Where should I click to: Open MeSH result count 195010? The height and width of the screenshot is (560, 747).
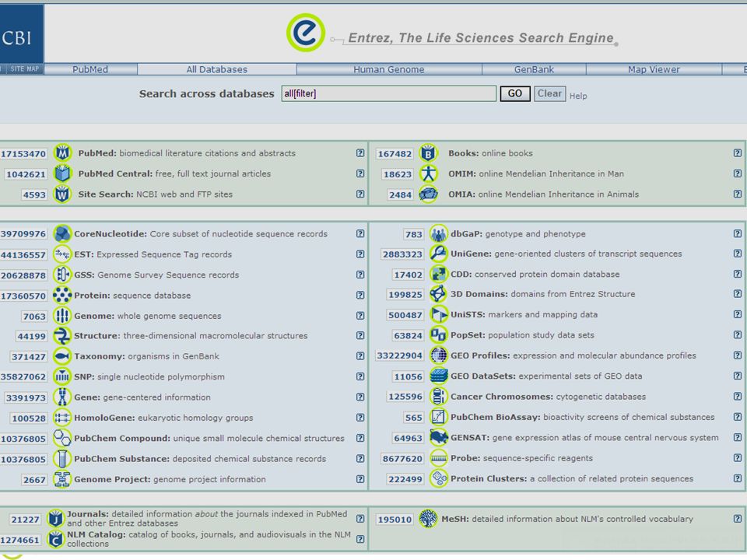395,520
